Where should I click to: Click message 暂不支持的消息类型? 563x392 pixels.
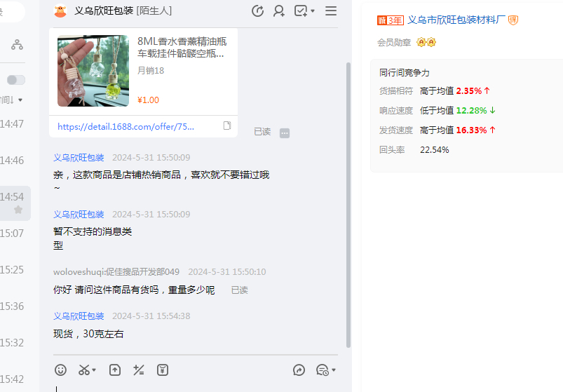pyautogui.click(x=93, y=238)
